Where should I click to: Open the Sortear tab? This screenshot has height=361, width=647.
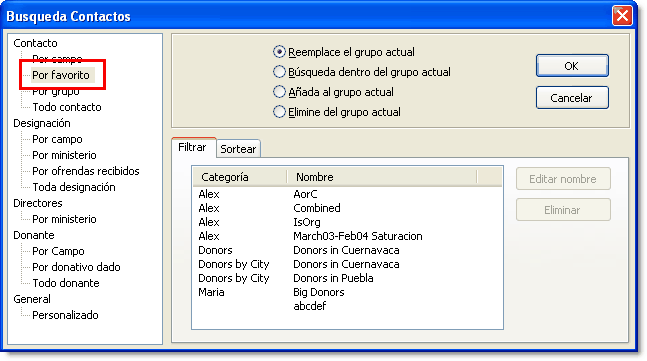click(x=238, y=149)
